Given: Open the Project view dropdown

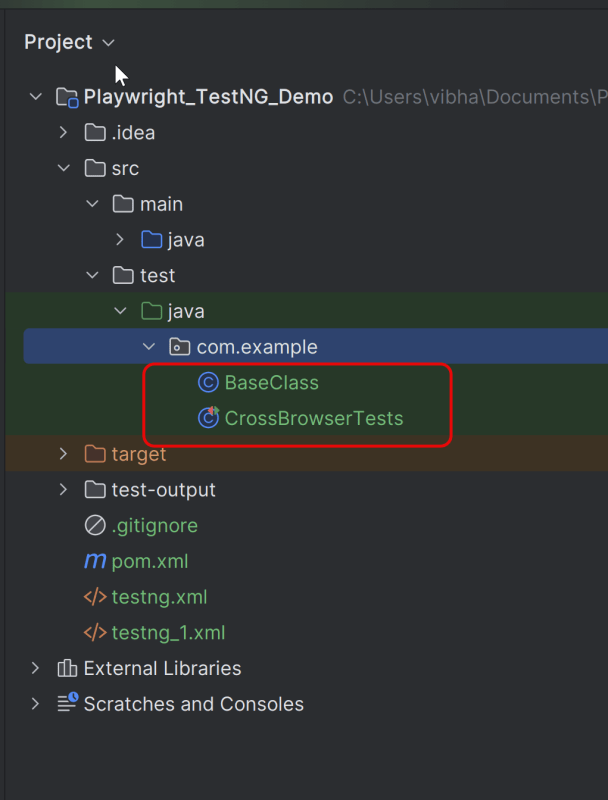Looking at the screenshot, I should tap(109, 43).
